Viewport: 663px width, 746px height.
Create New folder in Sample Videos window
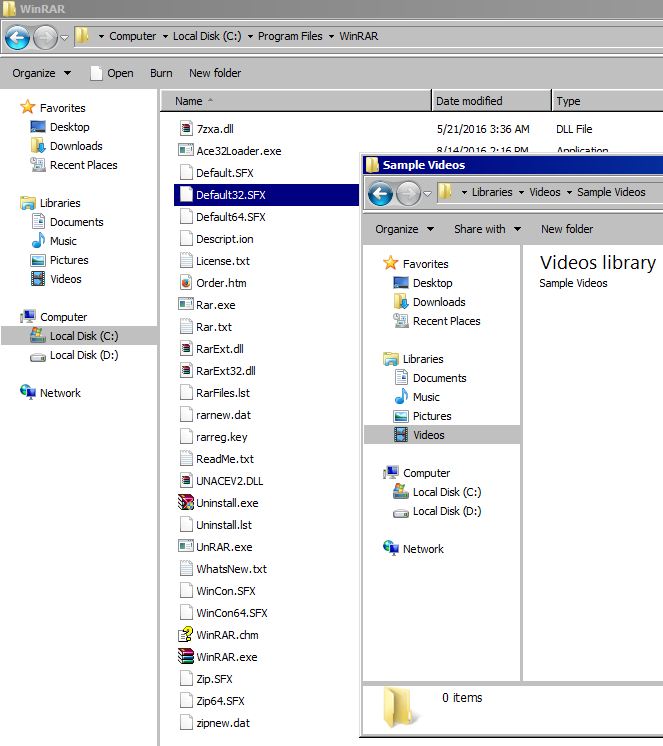[x=567, y=229]
